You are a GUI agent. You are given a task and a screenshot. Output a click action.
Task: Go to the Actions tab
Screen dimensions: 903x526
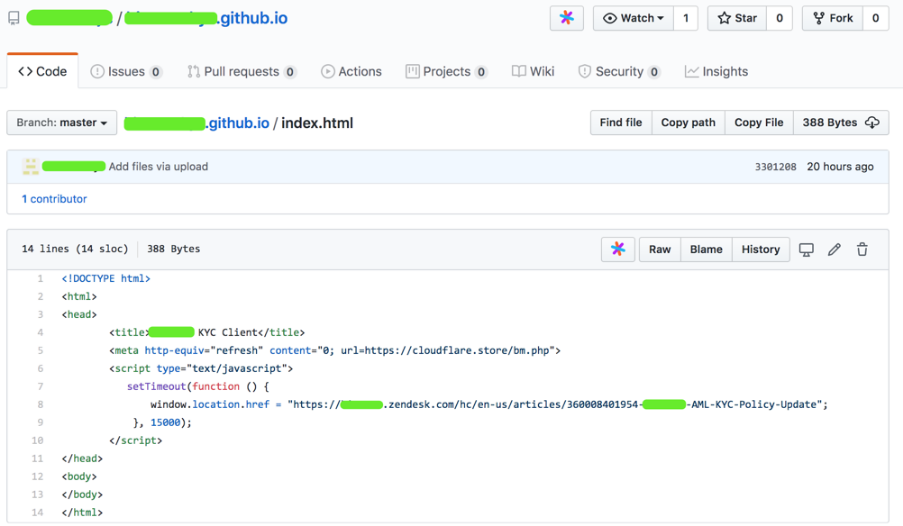pyautogui.click(x=351, y=71)
